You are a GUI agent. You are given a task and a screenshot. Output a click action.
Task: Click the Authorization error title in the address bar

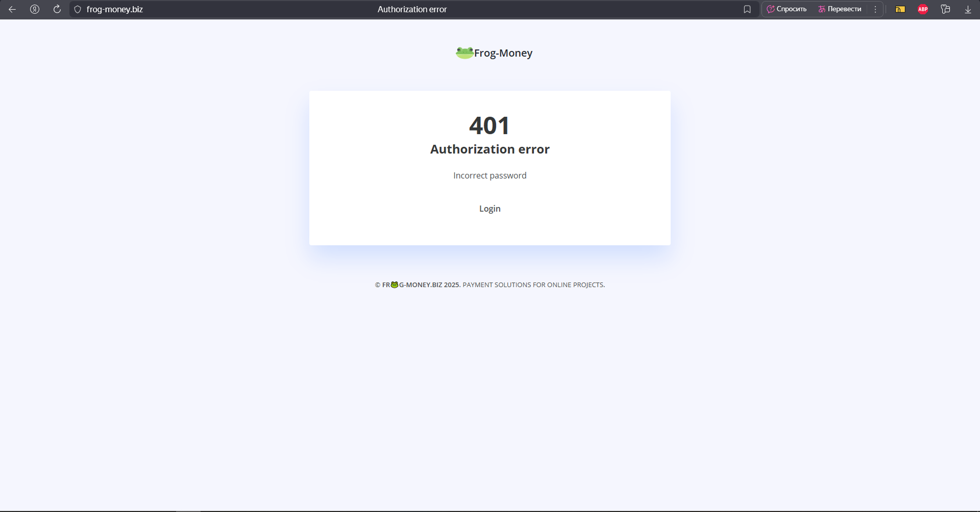click(x=412, y=9)
